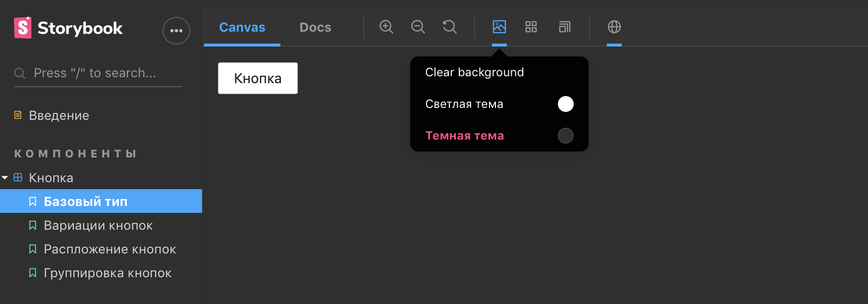Toggle the grid overlay icon
This screenshot has height=304, width=868.
point(531,27)
